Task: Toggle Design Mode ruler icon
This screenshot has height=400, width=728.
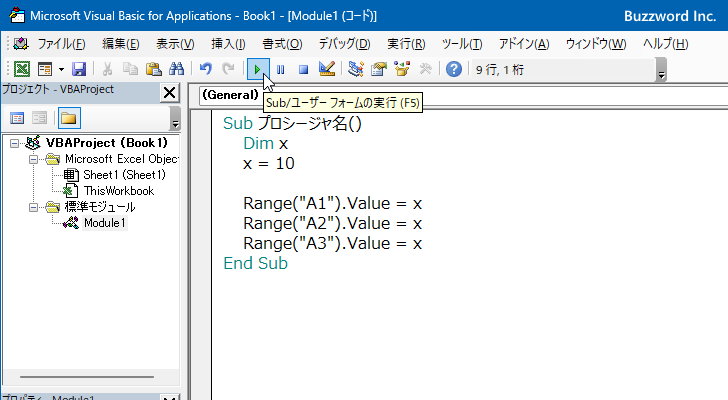Action: tap(327, 70)
